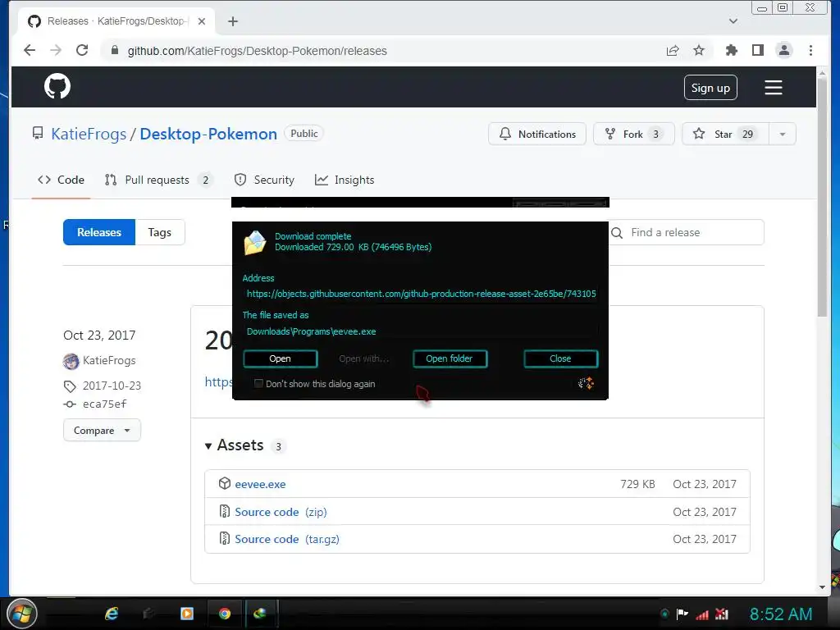
Task: Open Chrome three-dot menu
Action: pos(810,50)
